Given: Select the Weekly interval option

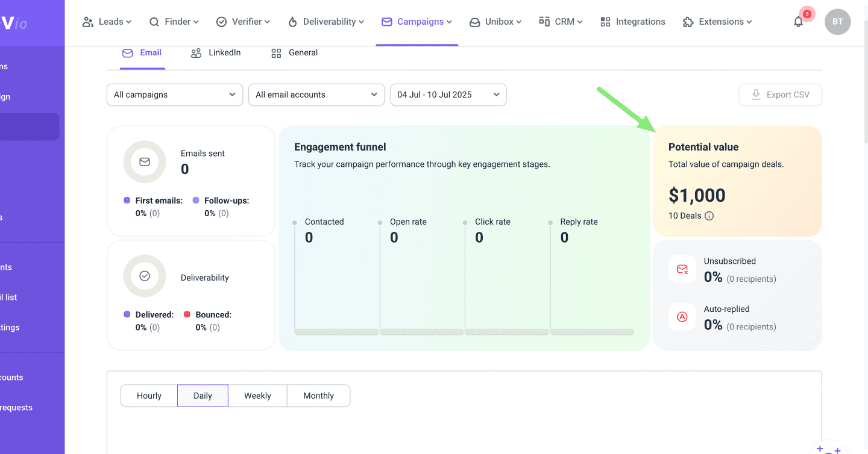Looking at the screenshot, I should click(257, 396).
